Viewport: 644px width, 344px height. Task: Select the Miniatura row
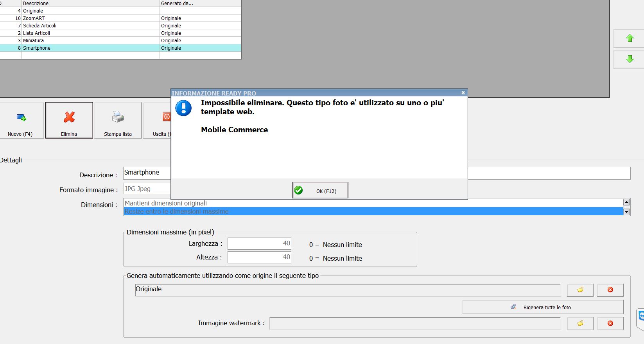tap(120, 41)
